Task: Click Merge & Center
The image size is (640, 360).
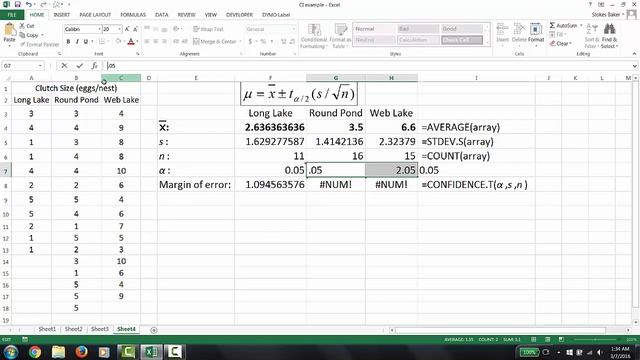Action: pos(215,42)
